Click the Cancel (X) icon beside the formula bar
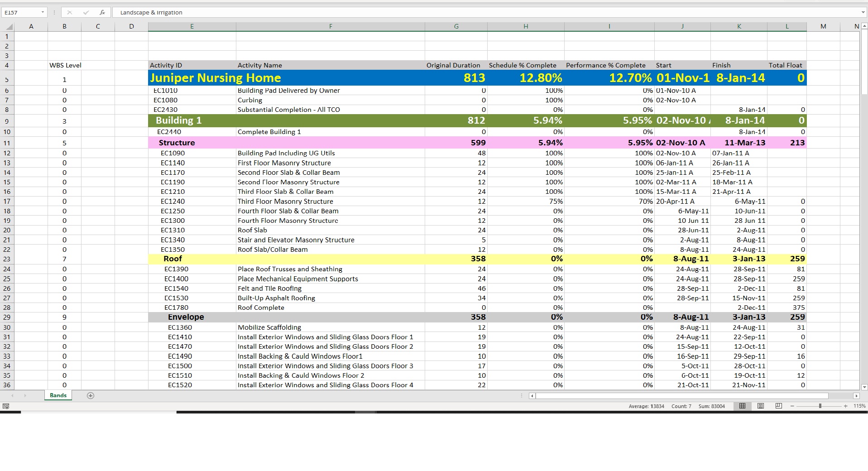The image size is (868, 471). click(x=70, y=12)
